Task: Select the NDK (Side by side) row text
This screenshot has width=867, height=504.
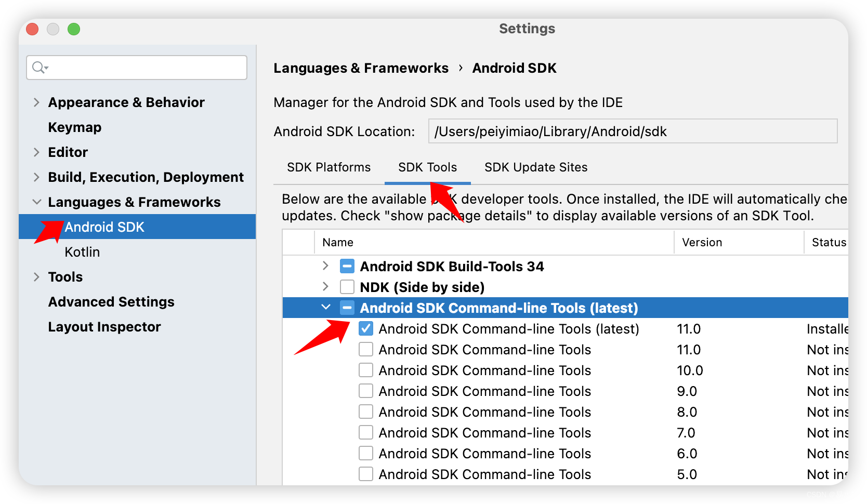Action: point(422,287)
